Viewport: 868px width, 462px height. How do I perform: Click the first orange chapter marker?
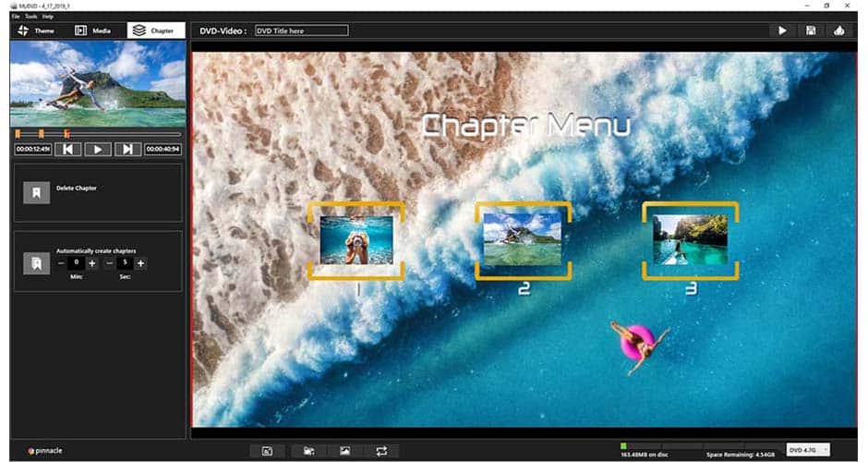18,133
